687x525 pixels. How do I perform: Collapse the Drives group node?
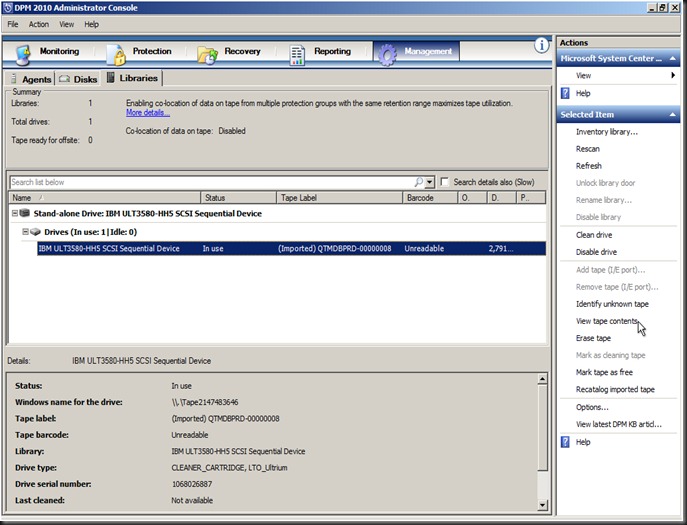pos(24,231)
